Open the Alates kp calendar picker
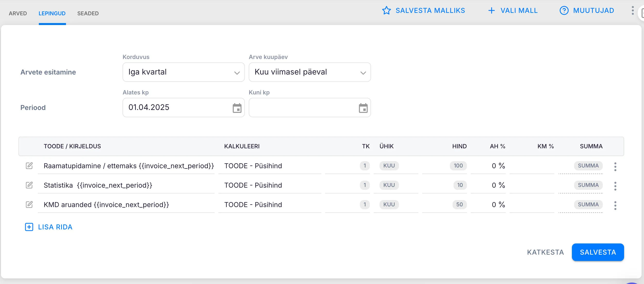Viewport: 644px width, 284px height. [x=237, y=108]
